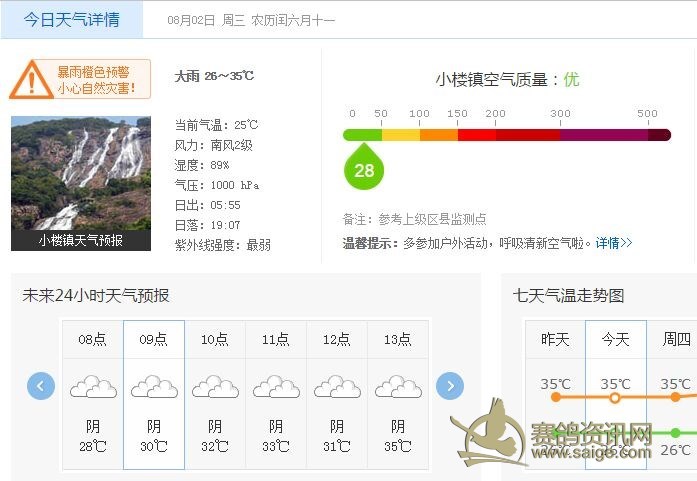Click the right arrow of hourly forecast
This screenshot has width=697, height=481.
tap(450, 385)
